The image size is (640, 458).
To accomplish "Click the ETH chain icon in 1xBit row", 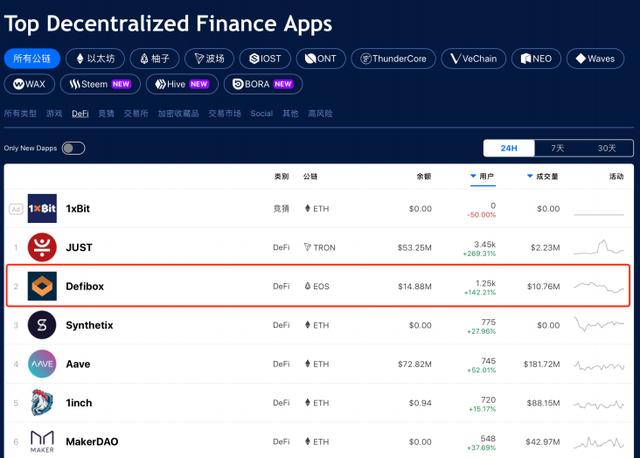I will click(308, 209).
